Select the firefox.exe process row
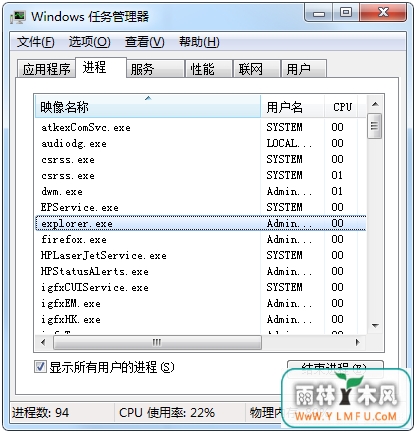416x433 pixels. point(201,239)
